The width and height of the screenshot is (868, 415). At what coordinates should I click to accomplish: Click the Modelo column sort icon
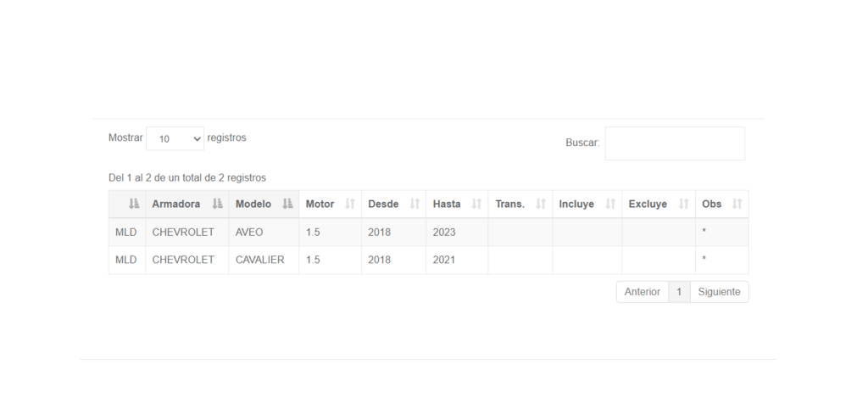tap(287, 204)
